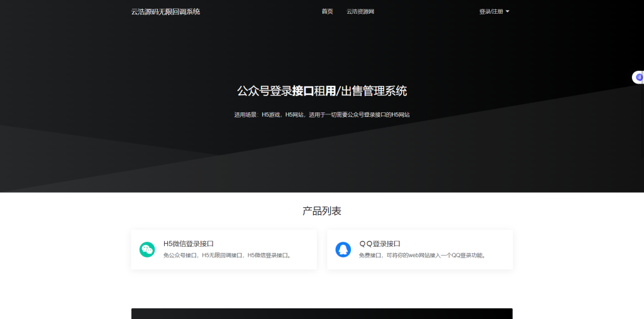Click the 免公众号接口 description text
This screenshot has width=644, height=319.
228,255
